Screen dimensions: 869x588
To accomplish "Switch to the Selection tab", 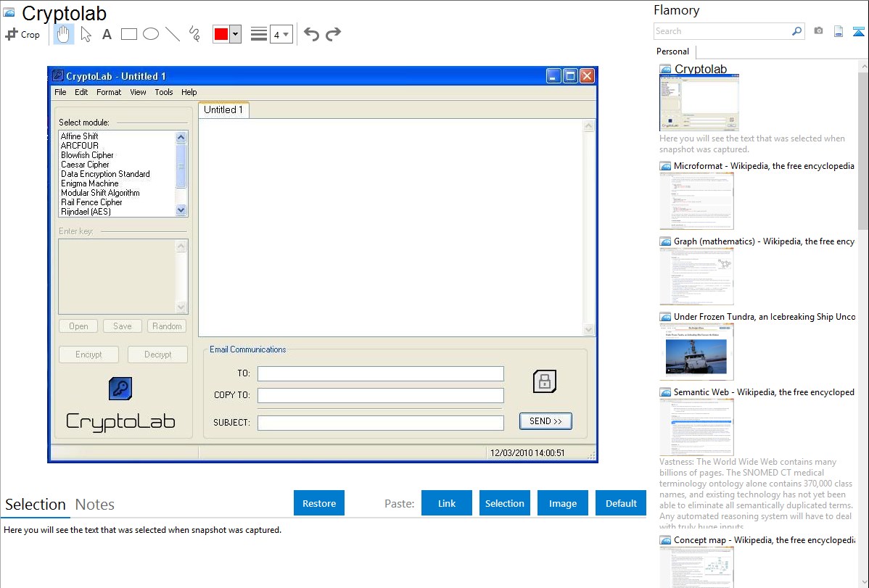I will click(x=36, y=505).
